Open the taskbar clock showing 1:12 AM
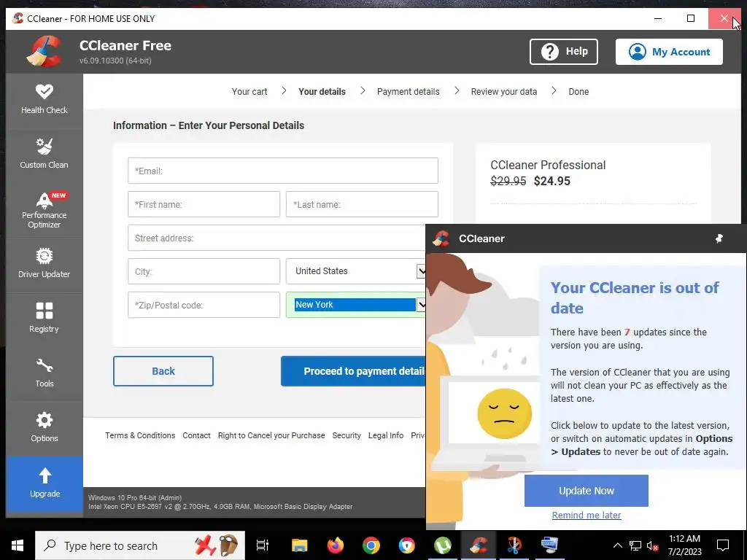Screen dimensions: 747x560 coord(684,545)
